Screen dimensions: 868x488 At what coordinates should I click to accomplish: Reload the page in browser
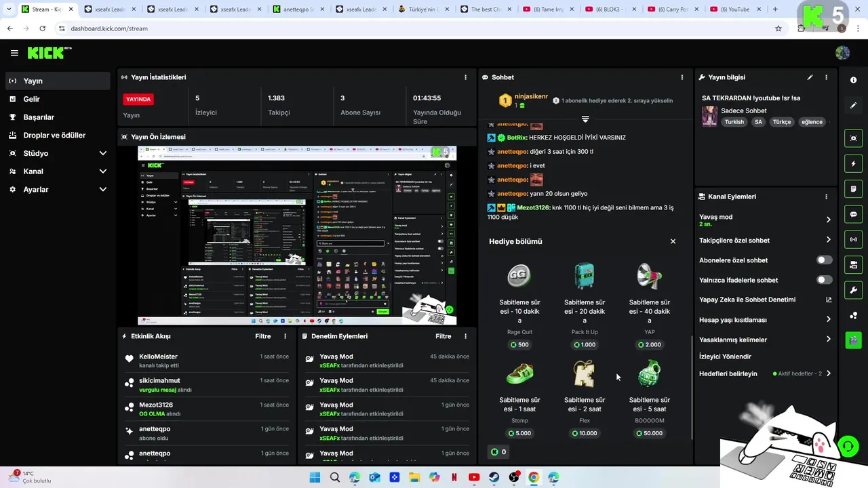(42, 28)
